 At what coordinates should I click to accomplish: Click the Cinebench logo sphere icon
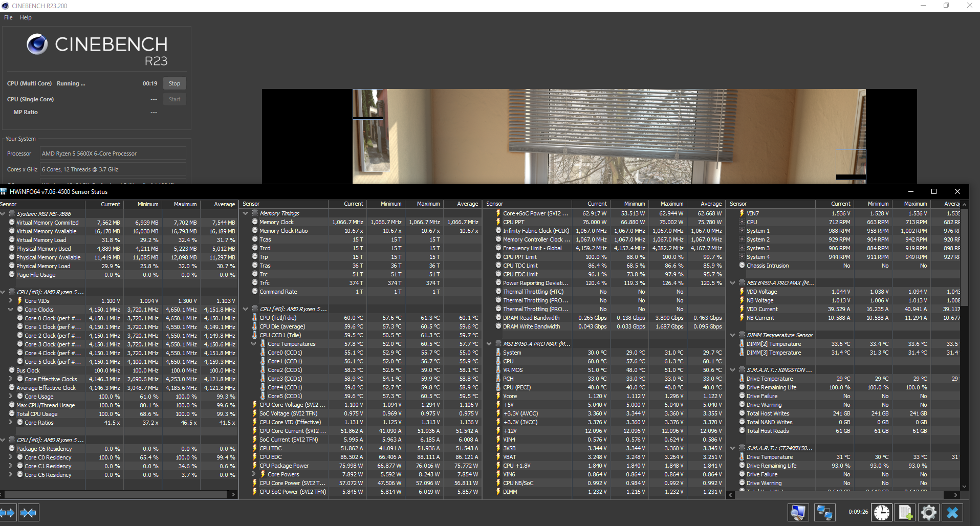click(37, 45)
